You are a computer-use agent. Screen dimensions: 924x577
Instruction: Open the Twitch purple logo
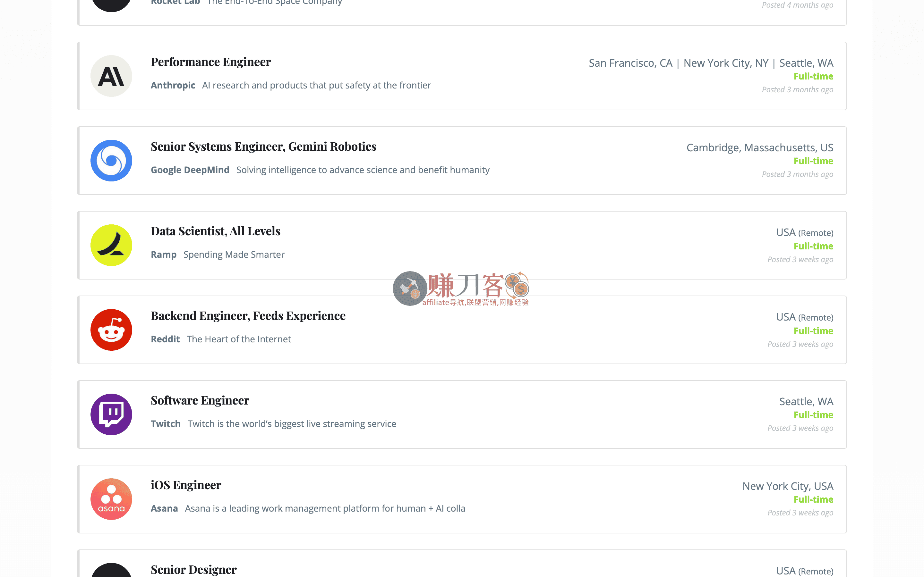[x=111, y=414]
